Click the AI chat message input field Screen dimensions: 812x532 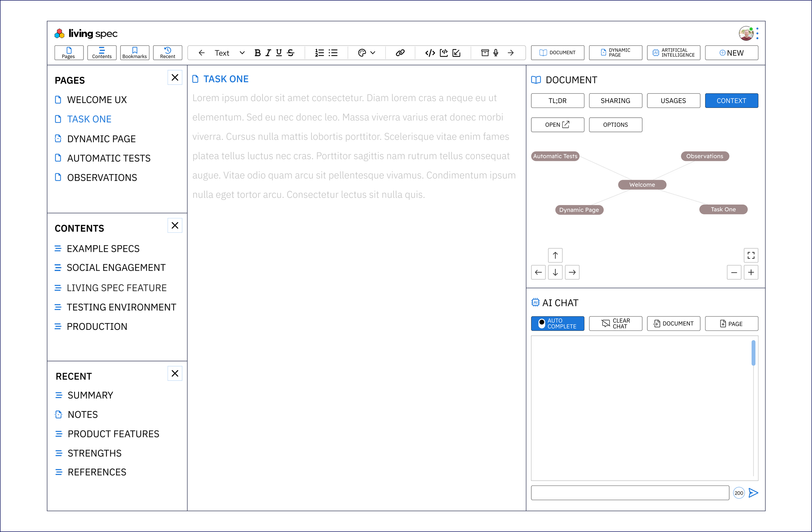pyautogui.click(x=630, y=493)
